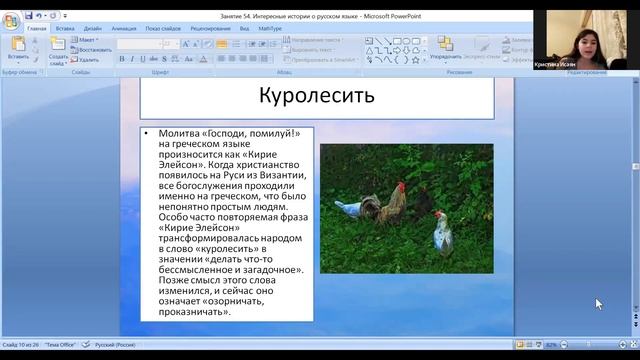Toggle the bulleted list button
Viewport: 640px width, 360px height.
pyautogui.click(x=222, y=44)
